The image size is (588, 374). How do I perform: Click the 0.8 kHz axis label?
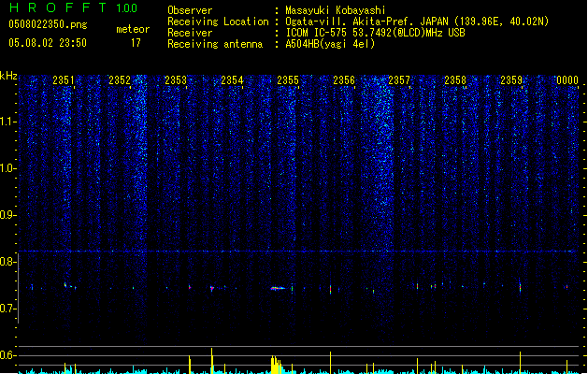click(x=8, y=262)
